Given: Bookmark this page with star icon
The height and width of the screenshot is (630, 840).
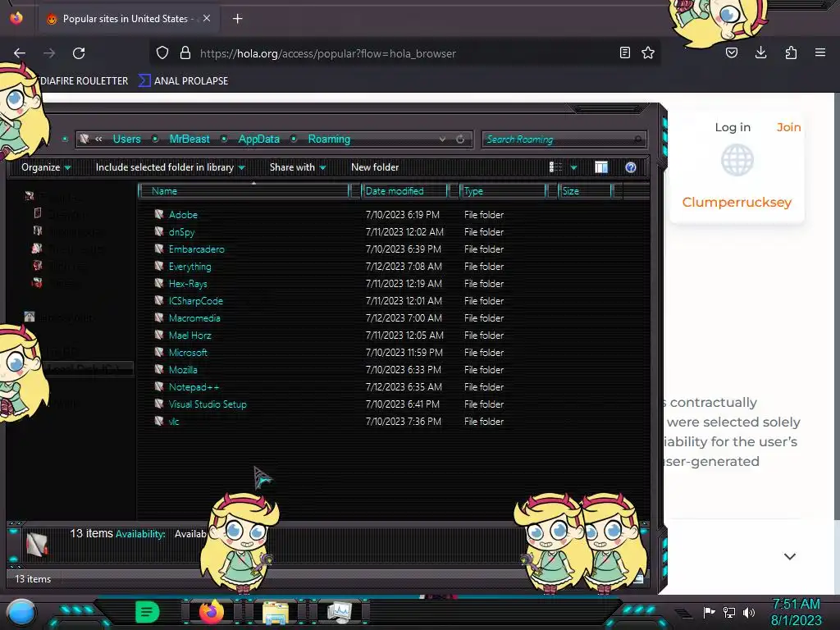Looking at the screenshot, I should pos(648,52).
